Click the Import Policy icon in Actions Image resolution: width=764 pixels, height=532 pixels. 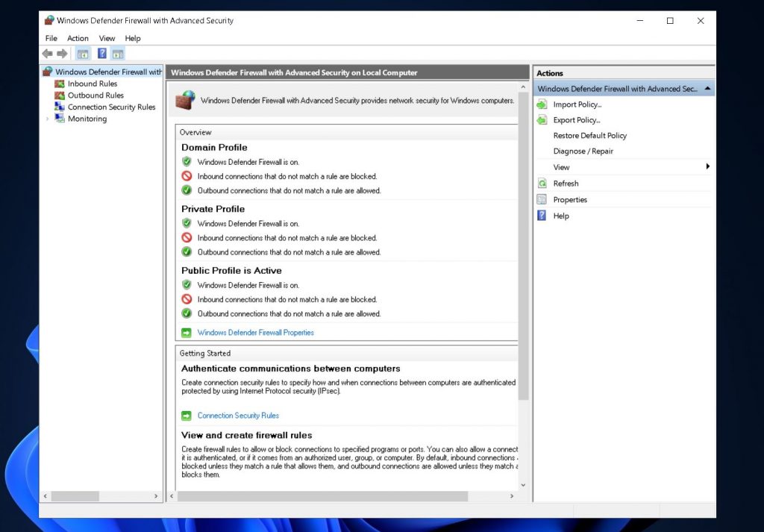click(542, 104)
